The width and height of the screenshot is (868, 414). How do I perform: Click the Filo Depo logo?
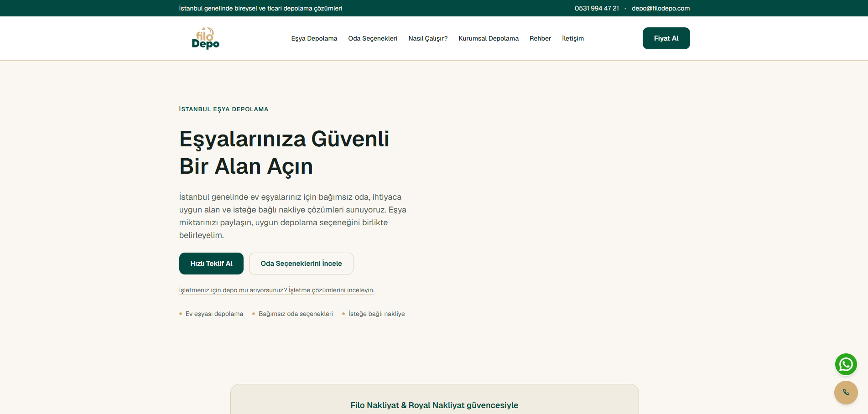pyautogui.click(x=205, y=38)
